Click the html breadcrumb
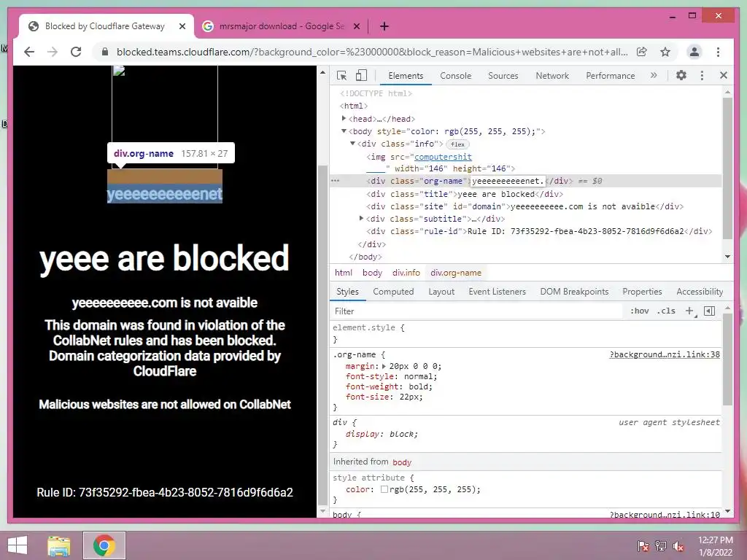The image size is (747, 560). (x=344, y=273)
